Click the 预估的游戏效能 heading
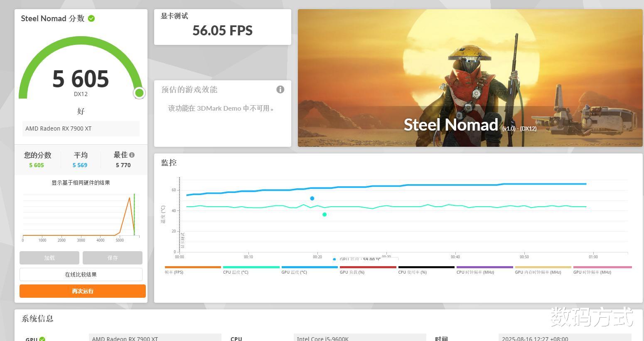The image size is (644, 341). pos(189,89)
